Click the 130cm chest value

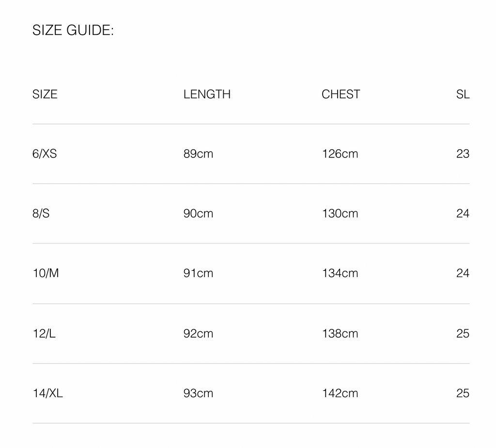tap(340, 214)
